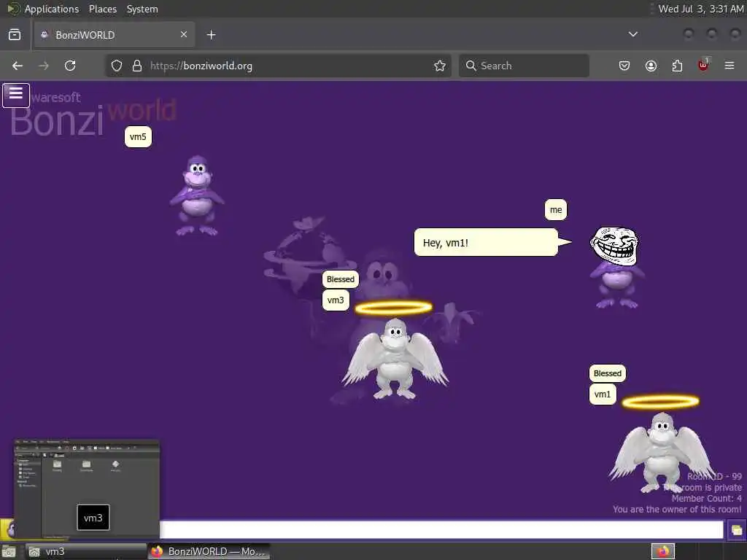Click the uBlock Origin extension icon
The height and width of the screenshot is (560, 747).
pos(703,65)
